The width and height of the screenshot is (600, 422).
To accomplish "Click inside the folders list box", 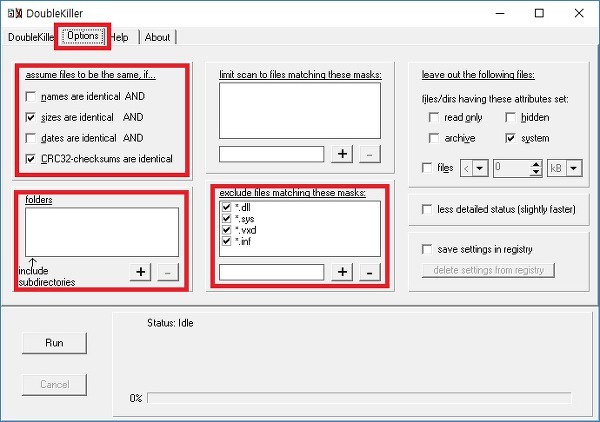I will 102,232.
